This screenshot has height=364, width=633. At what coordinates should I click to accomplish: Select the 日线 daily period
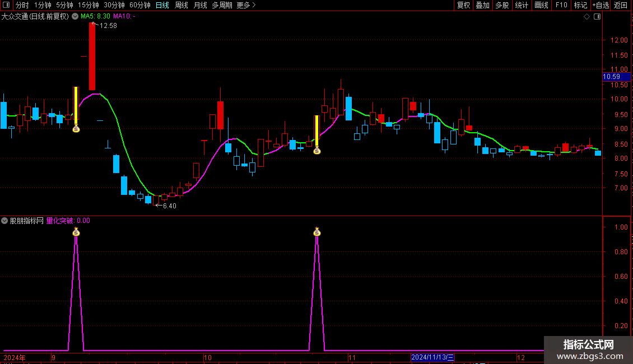162,5
